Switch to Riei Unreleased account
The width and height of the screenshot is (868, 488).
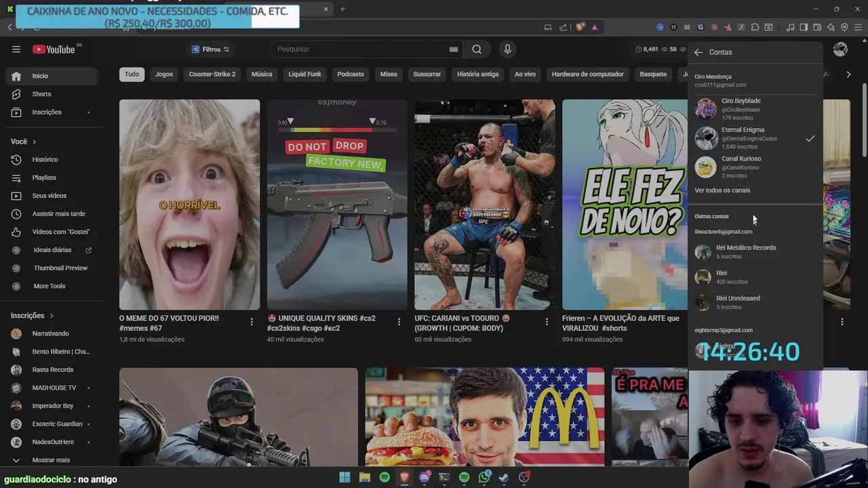point(755,302)
